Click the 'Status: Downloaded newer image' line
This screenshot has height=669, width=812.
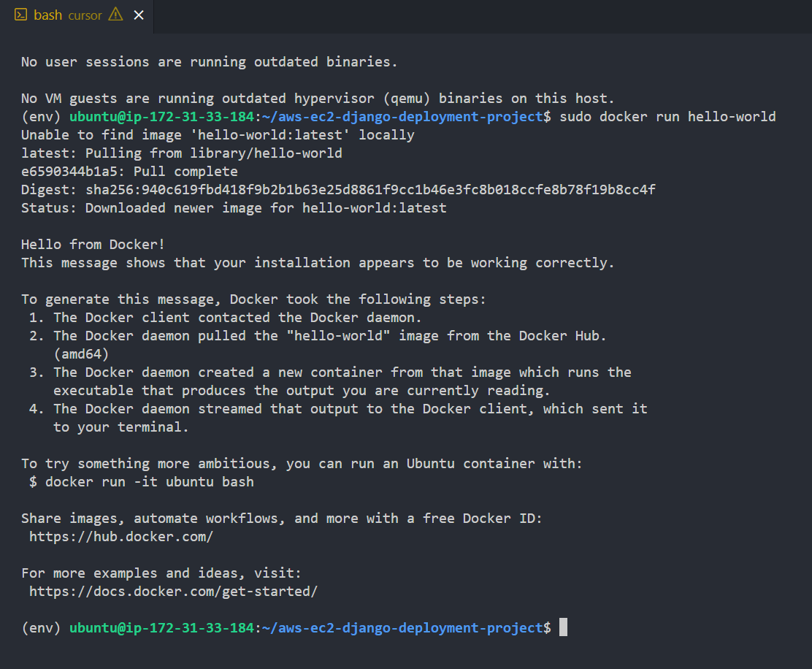(x=234, y=208)
